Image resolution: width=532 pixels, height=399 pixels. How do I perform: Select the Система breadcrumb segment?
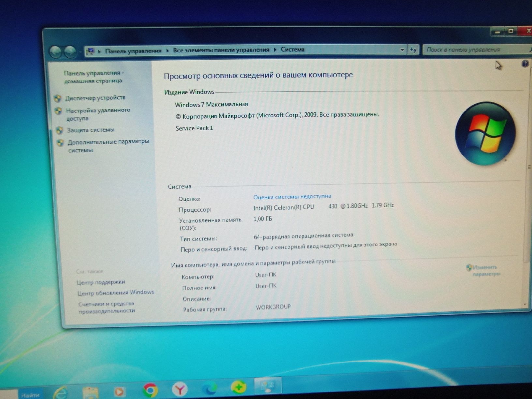(292, 49)
